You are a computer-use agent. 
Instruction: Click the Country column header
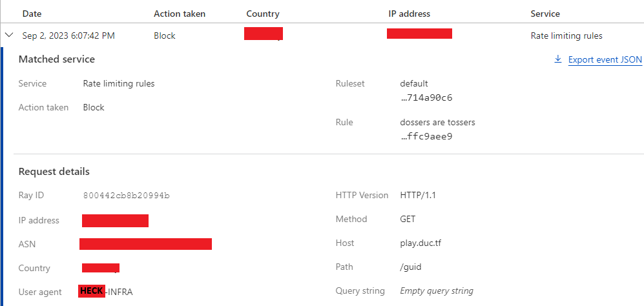tap(264, 14)
